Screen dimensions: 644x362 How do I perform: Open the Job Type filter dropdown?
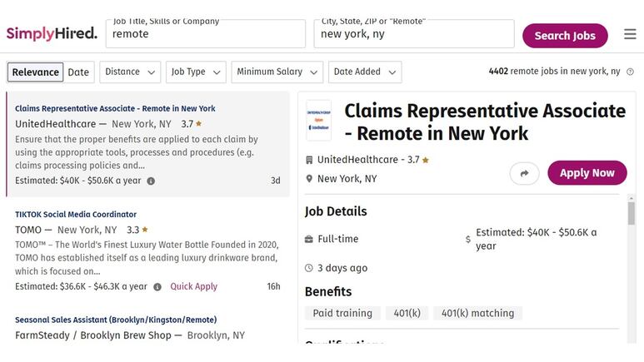[x=196, y=72]
